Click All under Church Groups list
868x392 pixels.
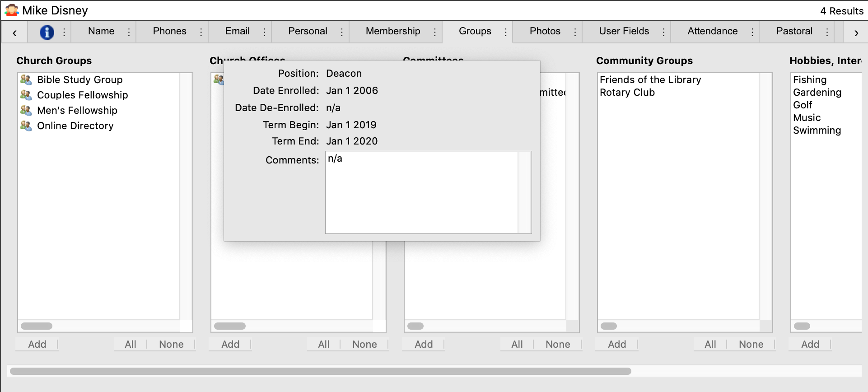click(x=131, y=344)
